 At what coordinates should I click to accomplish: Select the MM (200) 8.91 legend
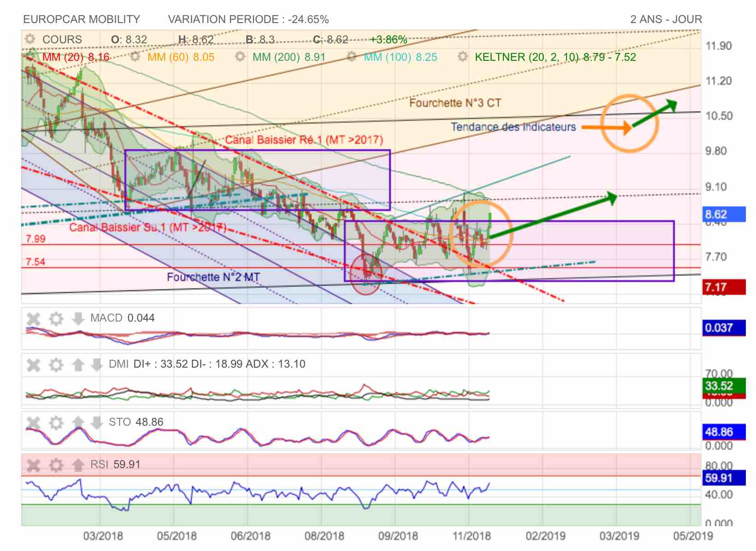click(x=289, y=57)
